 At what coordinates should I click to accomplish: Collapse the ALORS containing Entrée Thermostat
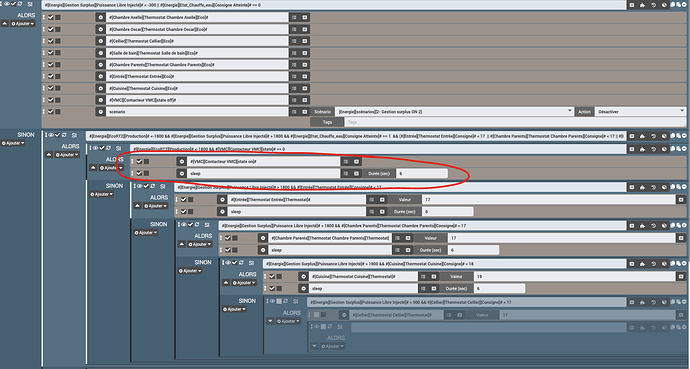pos(138,206)
